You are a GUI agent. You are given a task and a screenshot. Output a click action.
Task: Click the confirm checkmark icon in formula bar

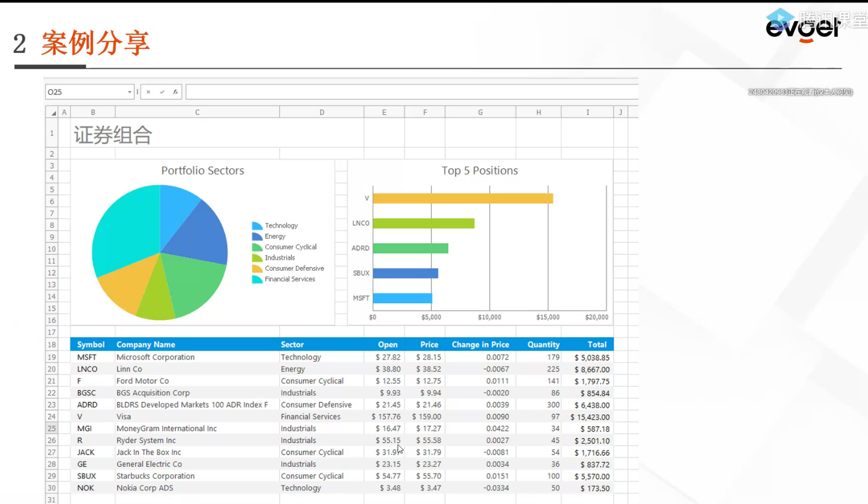pos(162,92)
